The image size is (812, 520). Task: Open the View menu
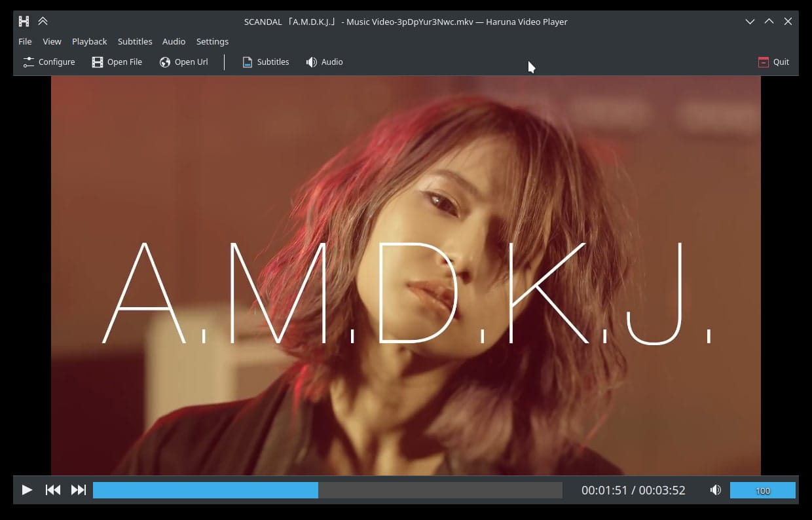click(x=52, y=41)
